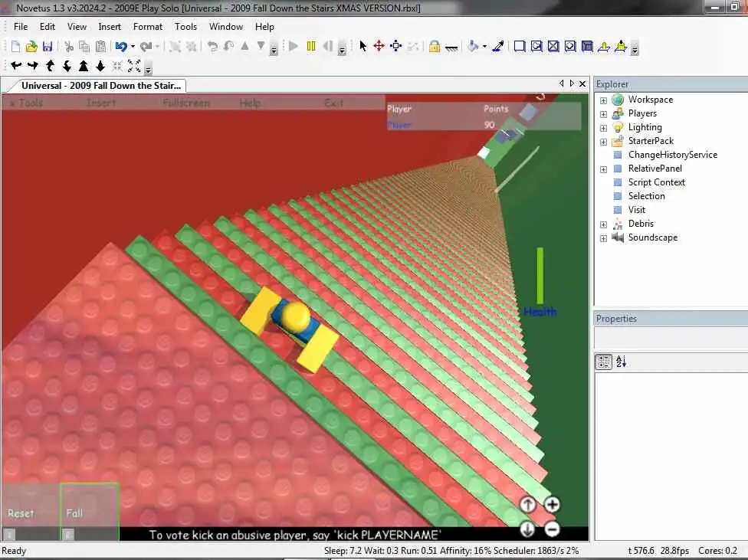748x560 pixels.
Task: Open the Help menu
Action: [x=264, y=27]
